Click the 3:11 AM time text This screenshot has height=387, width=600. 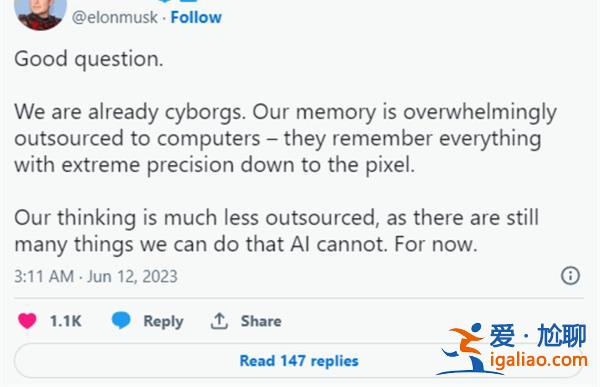tap(44, 276)
